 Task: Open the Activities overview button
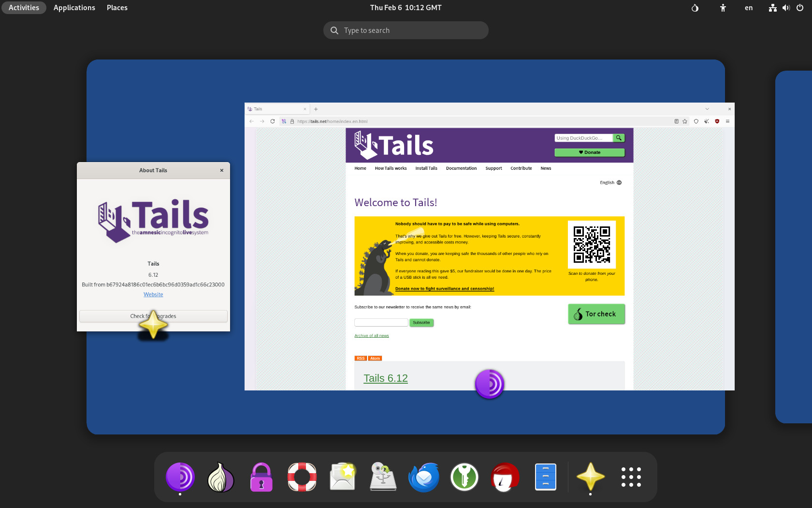click(x=24, y=8)
